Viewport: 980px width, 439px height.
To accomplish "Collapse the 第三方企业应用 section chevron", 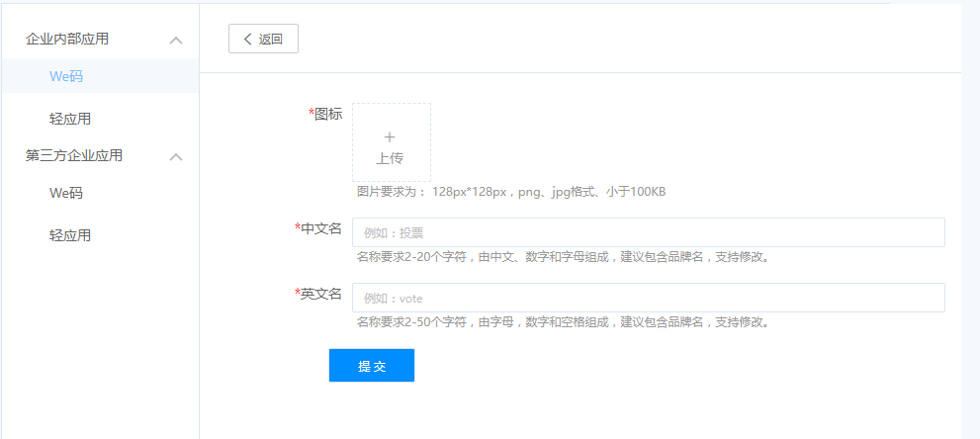I will tap(176, 157).
